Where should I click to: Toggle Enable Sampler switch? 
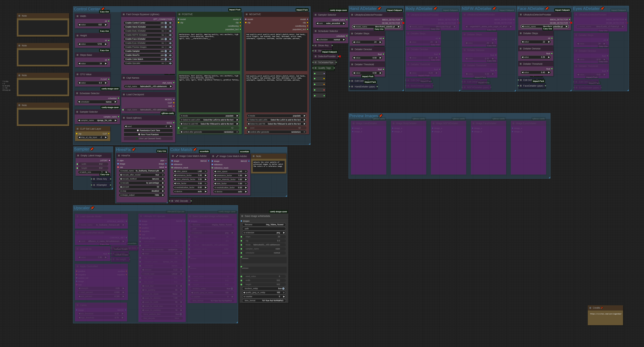click(x=166, y=51)
